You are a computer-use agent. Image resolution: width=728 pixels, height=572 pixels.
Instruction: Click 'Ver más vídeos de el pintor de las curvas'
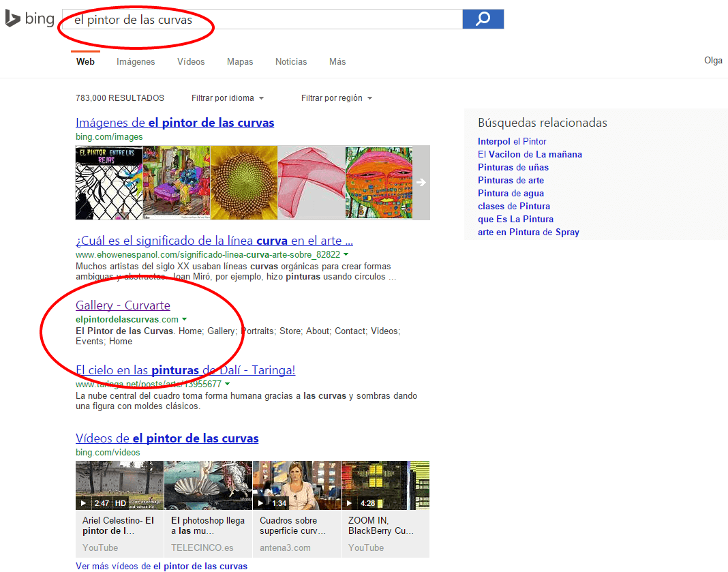[x=162, y=566]
